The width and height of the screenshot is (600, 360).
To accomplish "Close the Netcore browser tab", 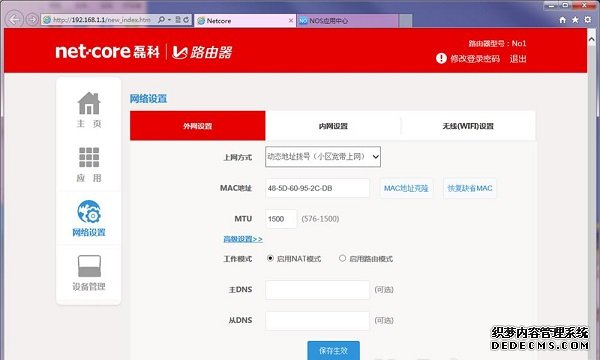I will point(291,20).
